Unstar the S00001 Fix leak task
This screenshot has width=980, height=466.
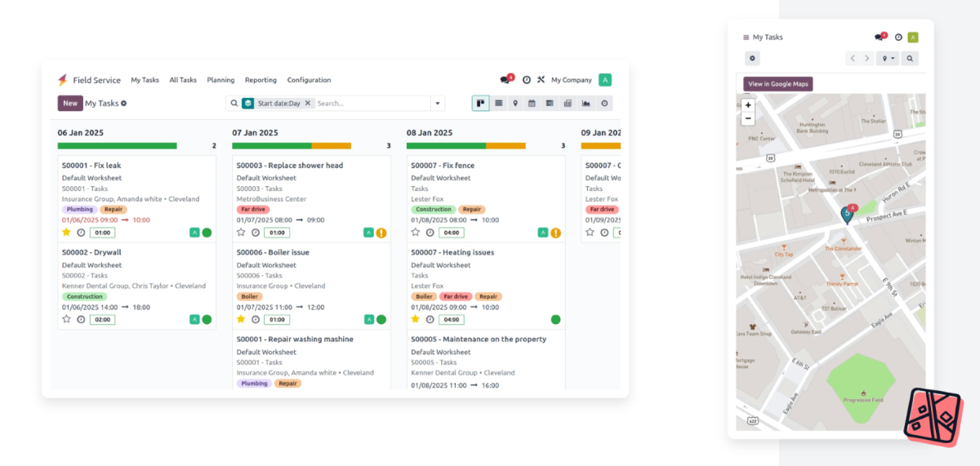point(66,233)
